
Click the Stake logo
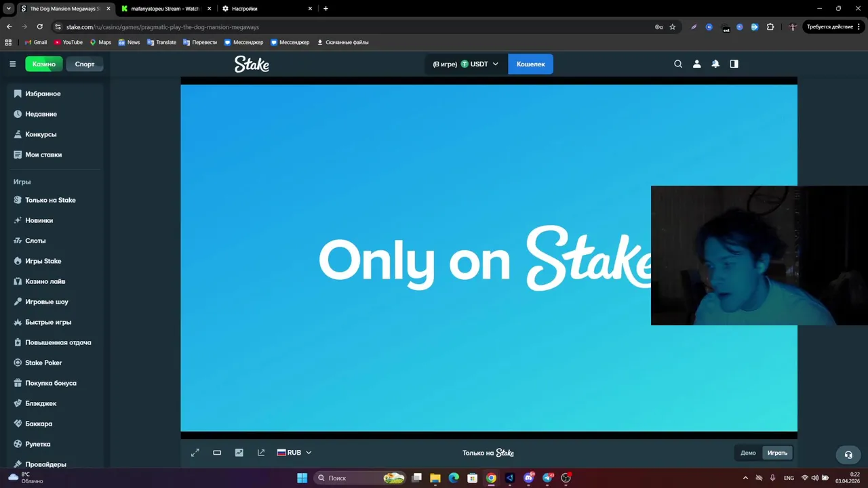(252, 64)
